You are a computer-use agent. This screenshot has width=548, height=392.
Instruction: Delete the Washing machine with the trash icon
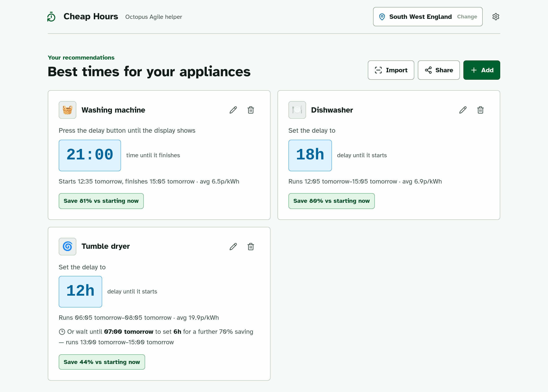point(251,110)
